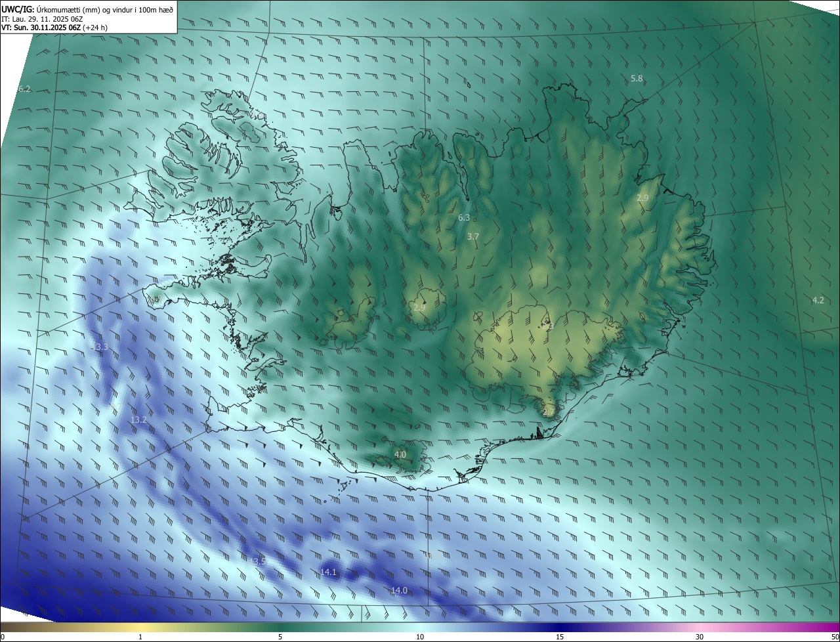Pick the dark navy color above tick 15
Screen dimensions: 840x642
560,628
